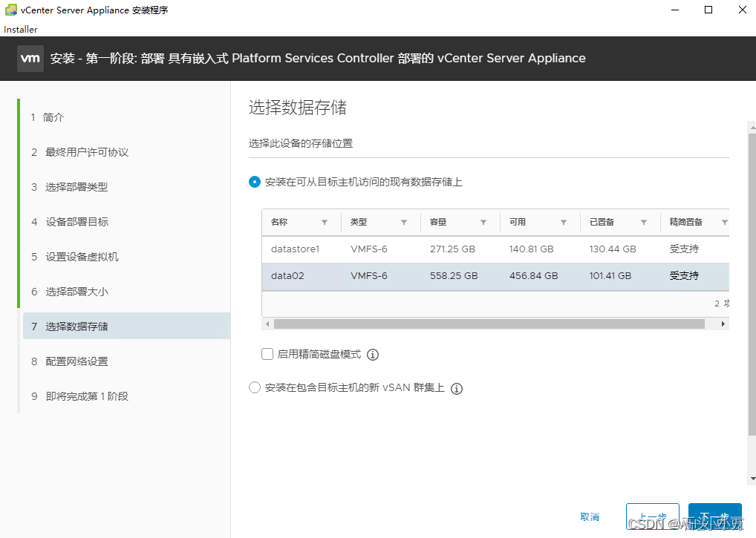Image resolution: width=756 pixels, height=538 pixels.
Task: Open the Installer menu
Action: (20, 30)
